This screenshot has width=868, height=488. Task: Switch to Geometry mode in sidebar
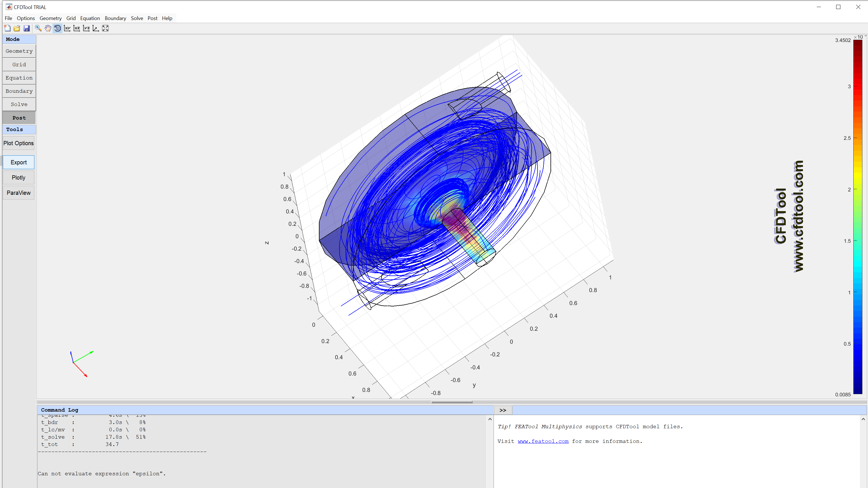point(19,51)
